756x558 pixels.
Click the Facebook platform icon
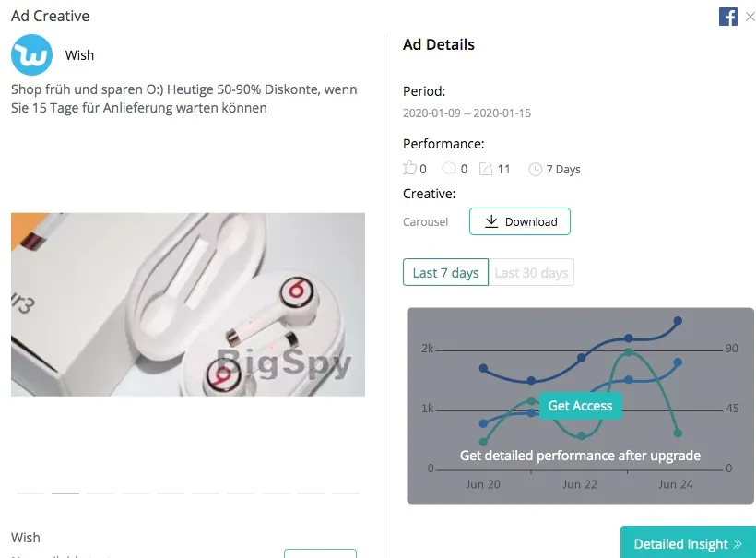(x=728, y=17)
